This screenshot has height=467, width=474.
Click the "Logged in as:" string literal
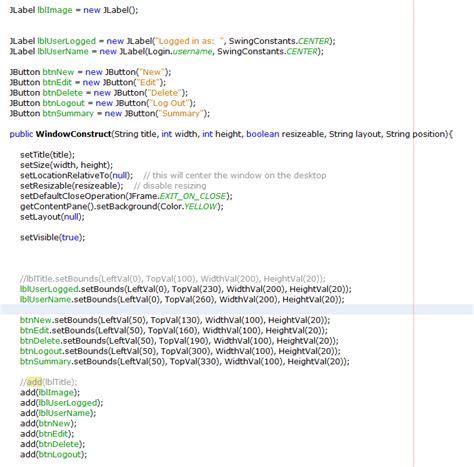(x=190, y=41)
